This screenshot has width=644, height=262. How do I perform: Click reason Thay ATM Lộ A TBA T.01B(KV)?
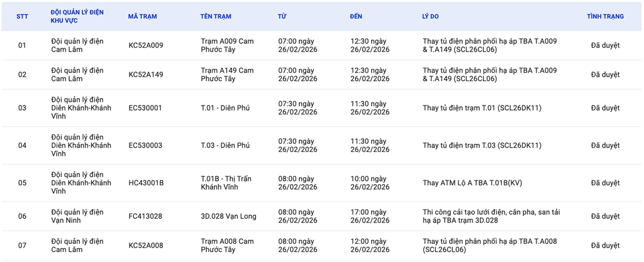tap(472, 183)
